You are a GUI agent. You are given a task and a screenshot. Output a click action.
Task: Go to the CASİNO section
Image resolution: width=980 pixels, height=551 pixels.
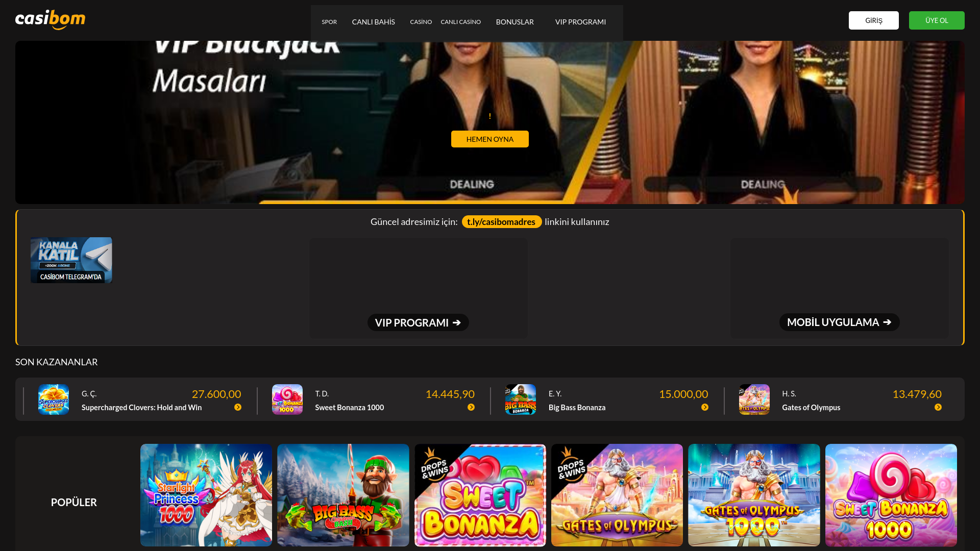pyautogui.click(x=421, y=22)
